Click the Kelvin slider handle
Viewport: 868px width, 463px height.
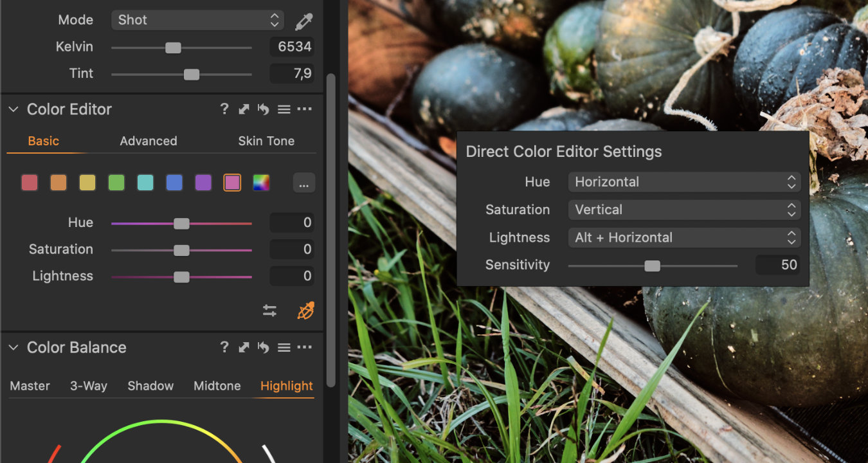[173, 48]
